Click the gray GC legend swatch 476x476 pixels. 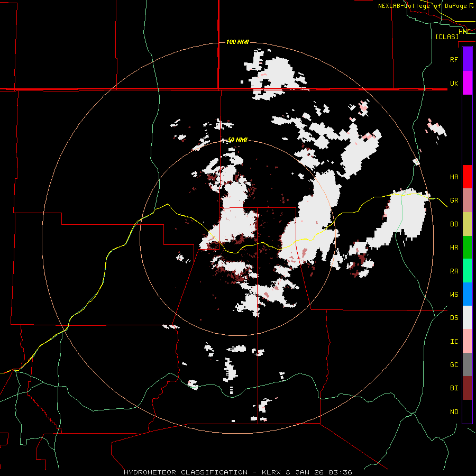click(x=467, y=364)
